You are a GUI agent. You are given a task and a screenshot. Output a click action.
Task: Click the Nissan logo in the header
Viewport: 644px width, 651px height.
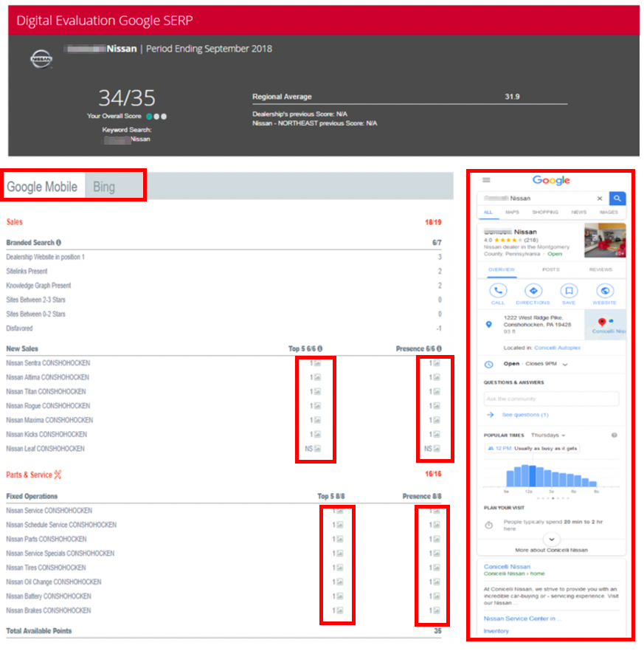[41, 59]
